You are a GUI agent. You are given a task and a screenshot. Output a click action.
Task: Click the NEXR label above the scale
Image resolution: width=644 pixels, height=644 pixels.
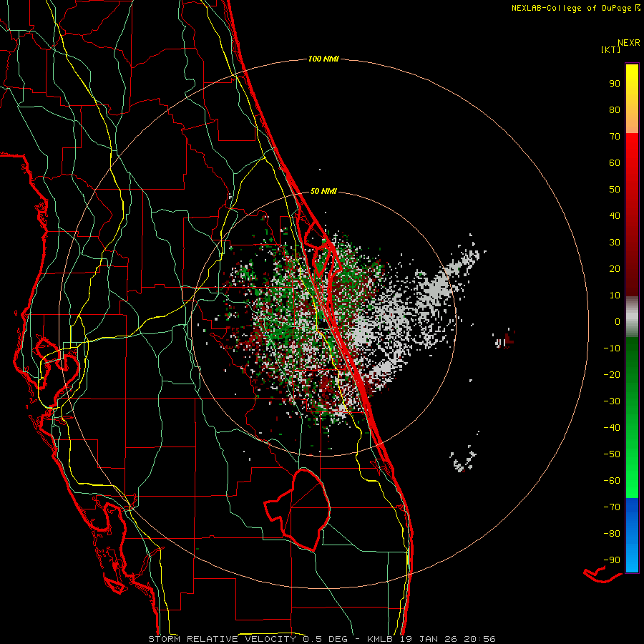click(x=628, y=43)
